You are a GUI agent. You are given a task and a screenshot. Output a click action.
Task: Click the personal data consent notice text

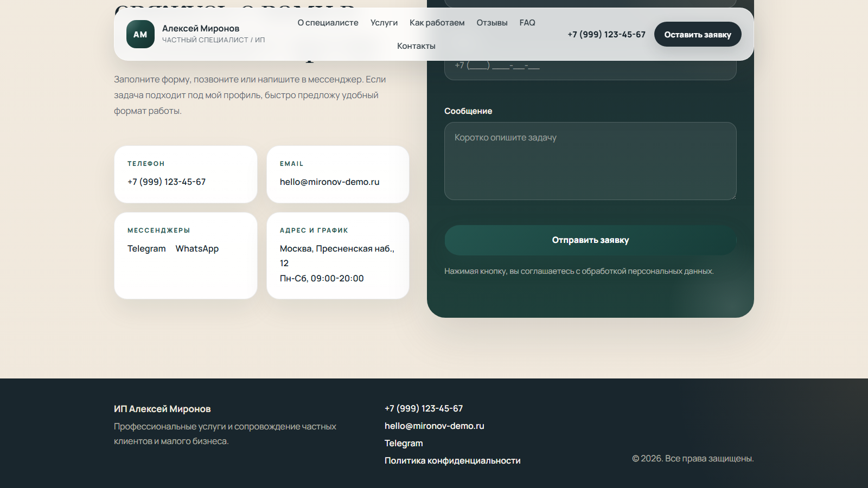point(579,271)
